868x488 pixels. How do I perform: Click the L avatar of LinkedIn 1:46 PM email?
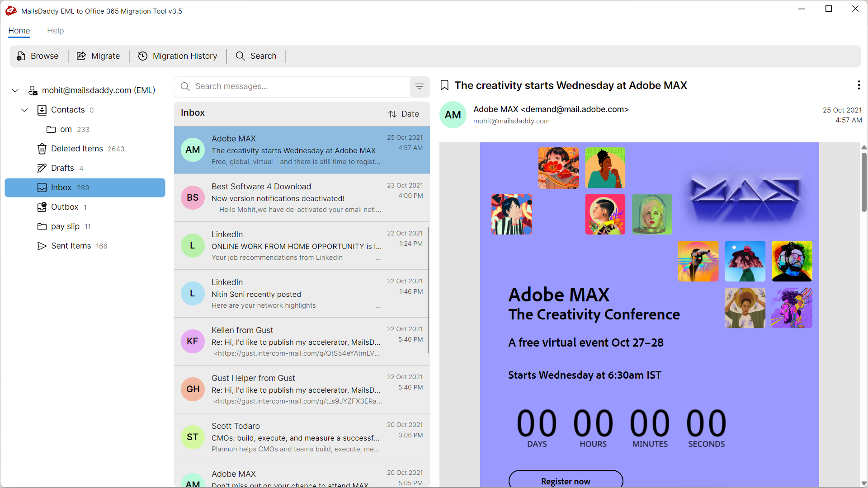[x=193, y=293]
